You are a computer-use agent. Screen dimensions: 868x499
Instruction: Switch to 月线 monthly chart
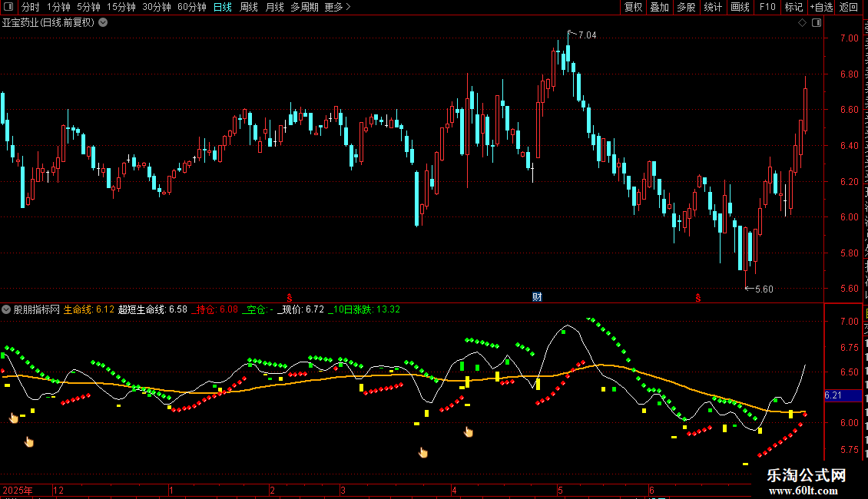coord(274,7)
